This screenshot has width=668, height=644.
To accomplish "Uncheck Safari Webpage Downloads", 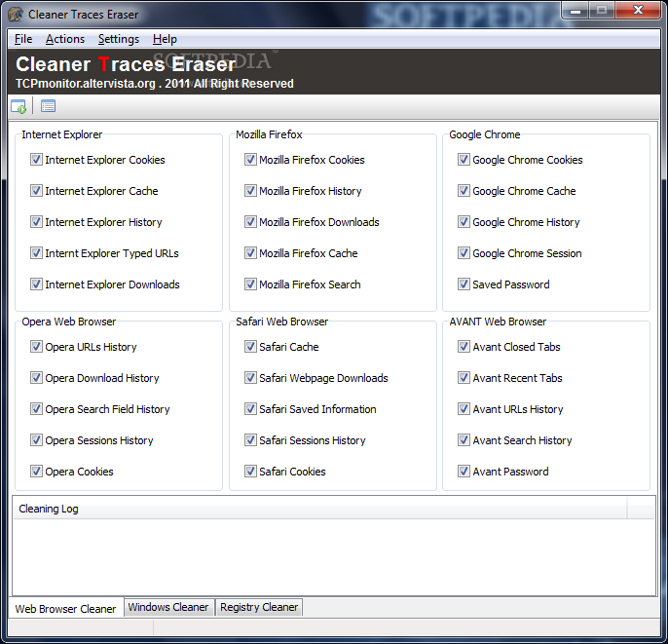I will coord(250,378).
